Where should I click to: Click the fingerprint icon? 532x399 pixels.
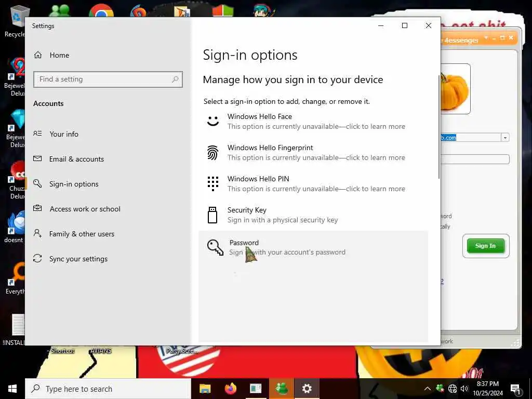click(x=212, y=153)
